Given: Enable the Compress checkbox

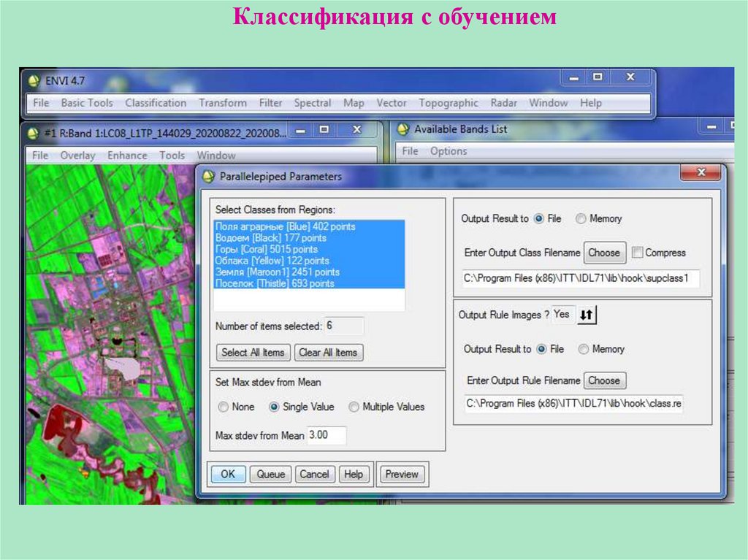Looking at the screenshot, I should [637, 253].
